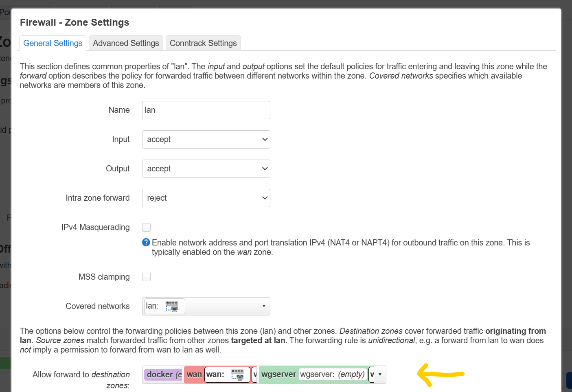Click the wan network interface icon
The width and height of the screenshot is (572, 392).
tap(237, 374)
